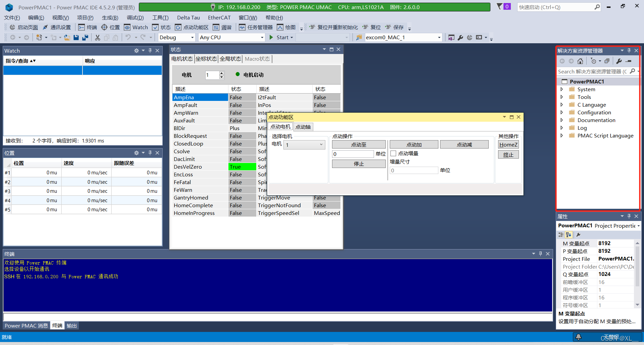Screen dimensions: 644x345
Task: Open the Delta Tau menu
Action: 189,18
